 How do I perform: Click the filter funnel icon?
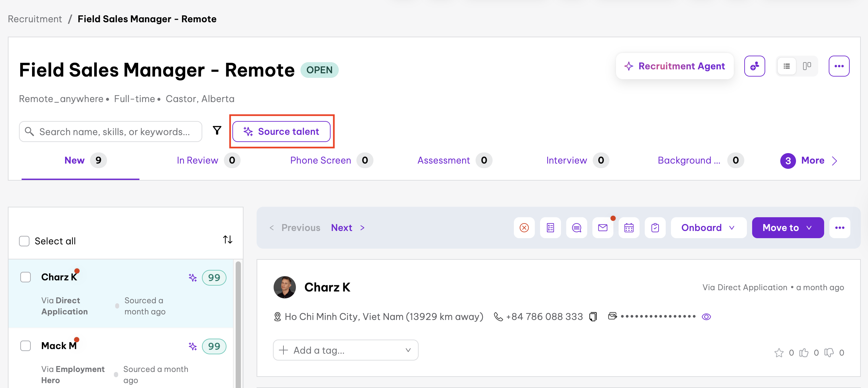coord(217,131)
